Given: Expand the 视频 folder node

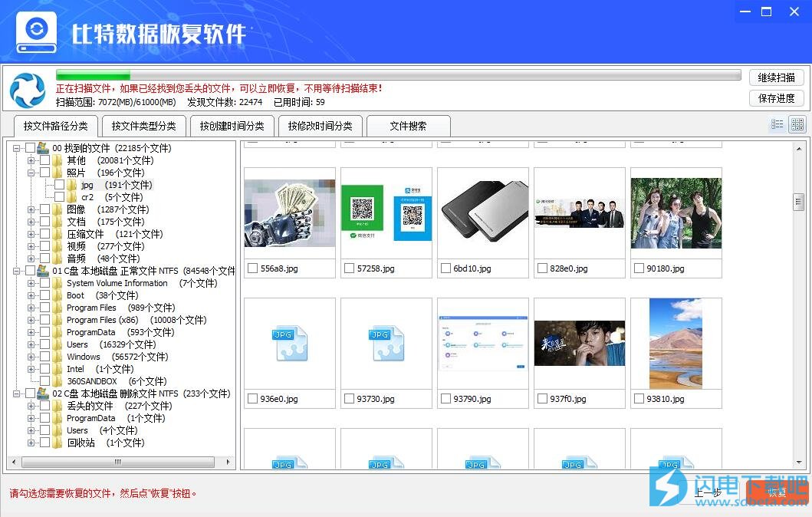Looking at the screenshot, I should (x=31, y=246).
